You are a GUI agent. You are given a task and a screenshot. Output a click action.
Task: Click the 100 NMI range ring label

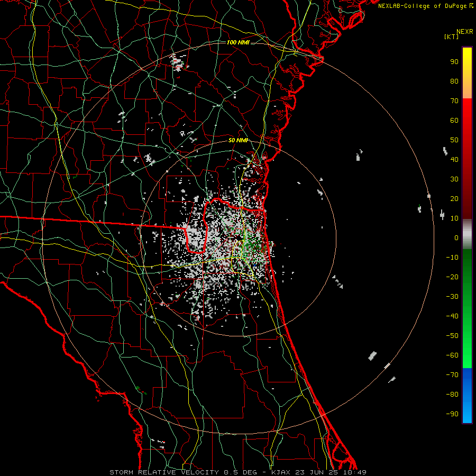click(x=238, y=42)
